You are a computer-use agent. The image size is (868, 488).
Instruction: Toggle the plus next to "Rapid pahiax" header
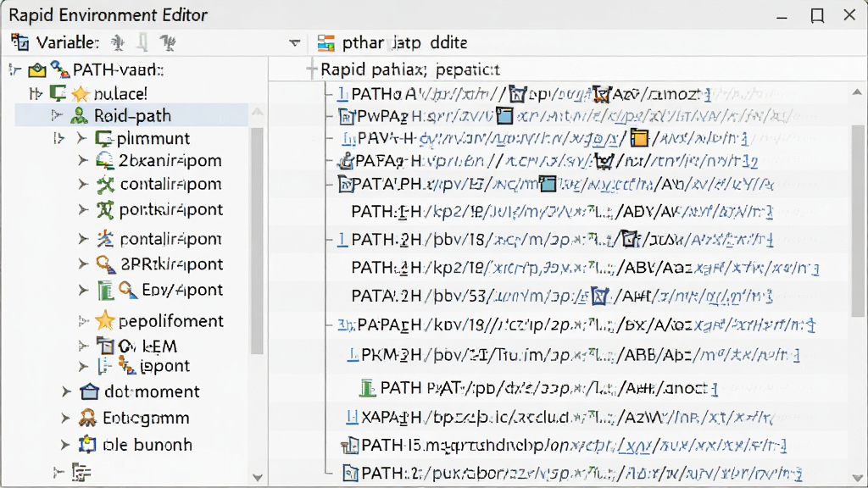point(312,69)
